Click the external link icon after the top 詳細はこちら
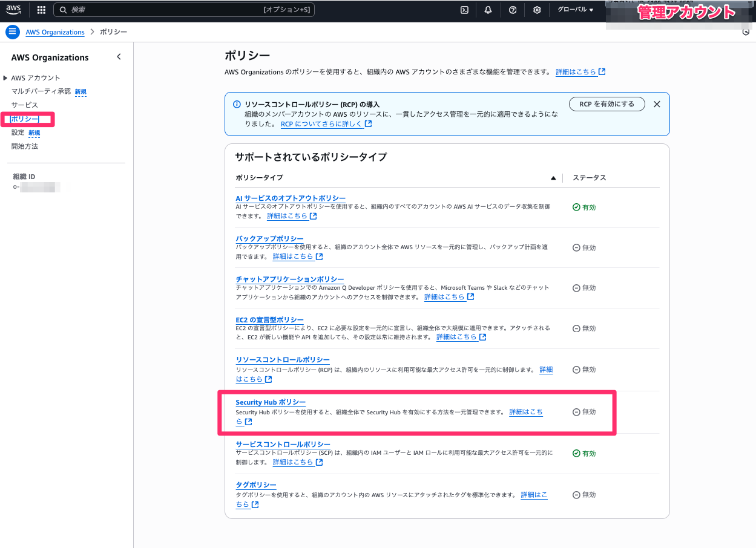This screenshot has width=756, height=548. pos(602,72)
